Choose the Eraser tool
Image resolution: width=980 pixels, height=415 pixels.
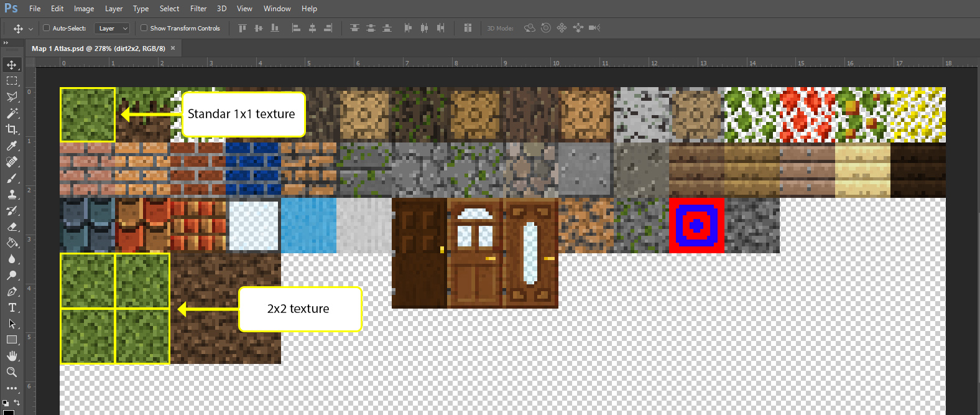click(12, 226)
